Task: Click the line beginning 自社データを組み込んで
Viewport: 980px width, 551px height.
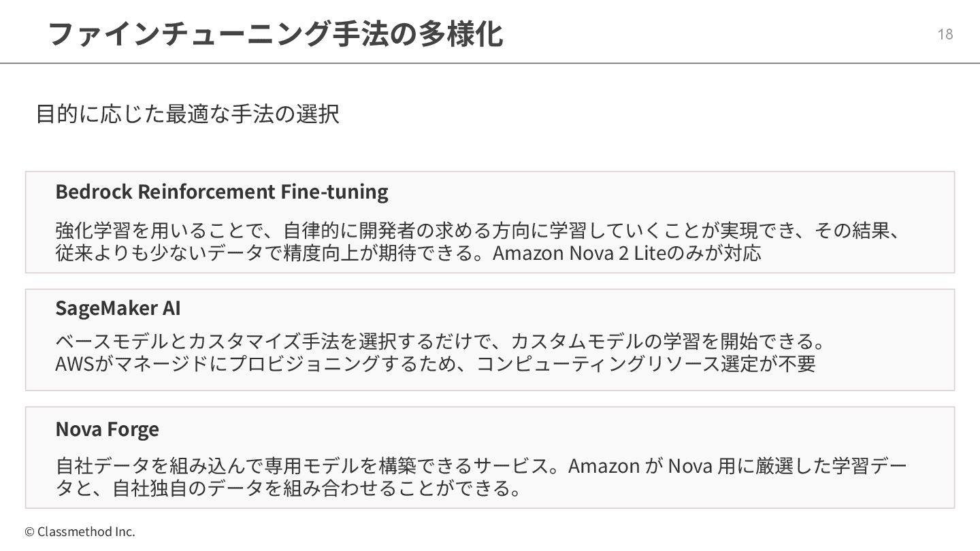Action: [x=481, y=466]
